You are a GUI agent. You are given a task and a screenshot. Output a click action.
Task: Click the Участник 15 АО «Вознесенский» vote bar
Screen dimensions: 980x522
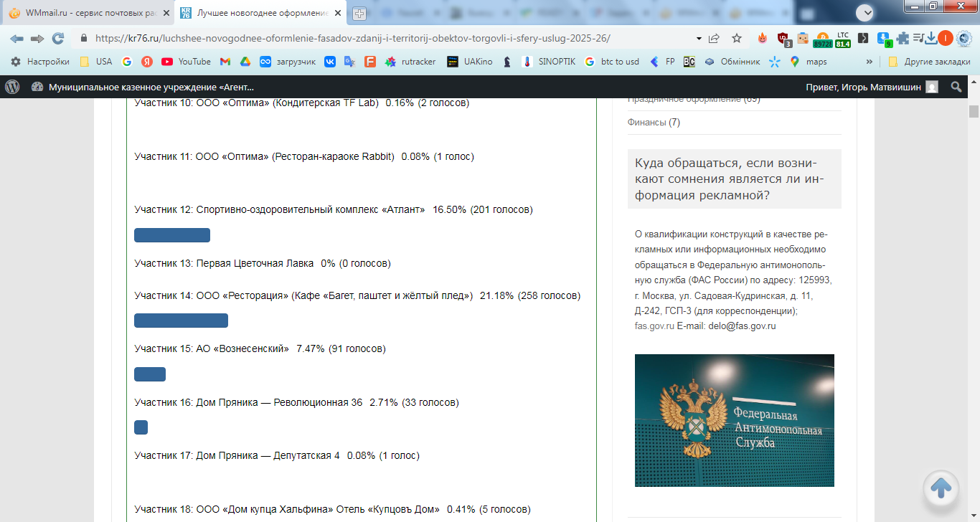pos(150,374)
